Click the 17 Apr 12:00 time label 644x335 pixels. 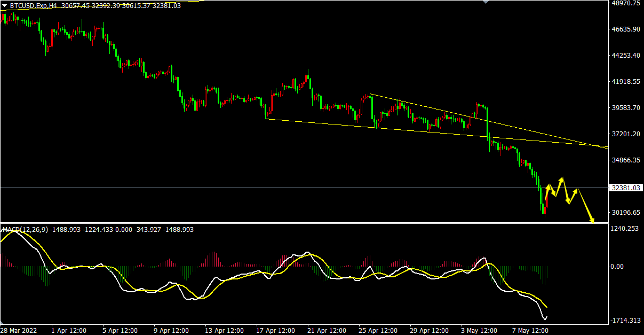click(276, 330)
